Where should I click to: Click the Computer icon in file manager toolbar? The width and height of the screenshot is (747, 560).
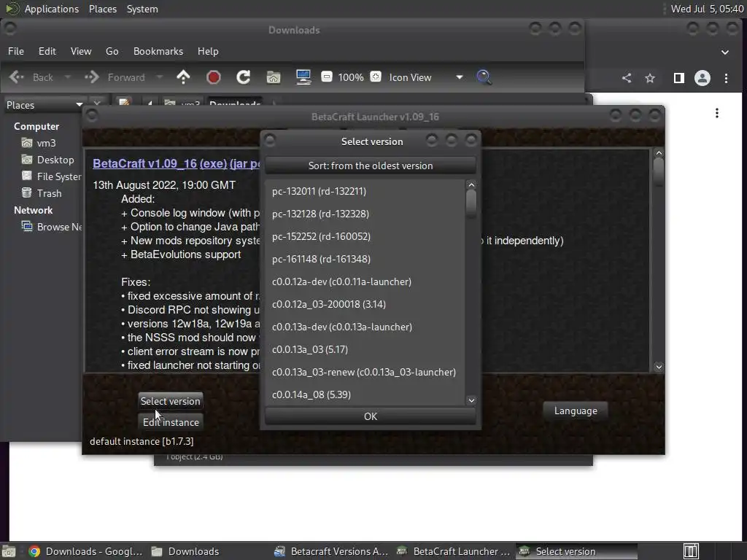pyautogui.click(x=303, y=77)
